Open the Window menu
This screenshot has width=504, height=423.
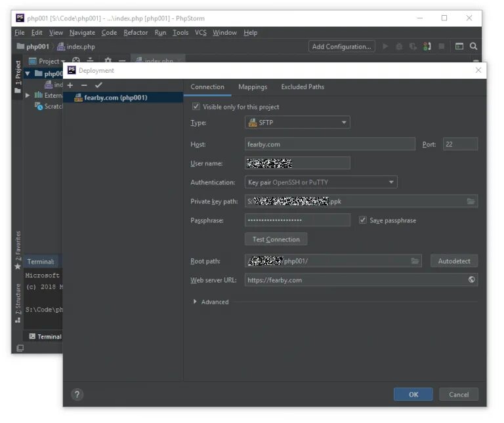pyautogui.click(x=224, y=32)
